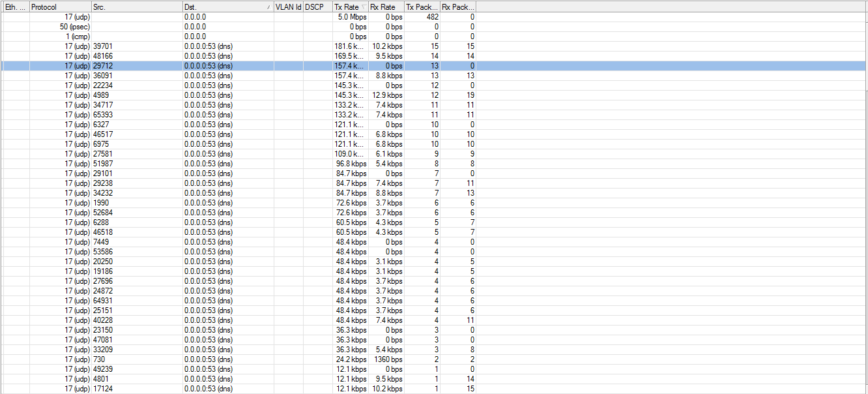The height and width of the screenshot is (394, 868).
Task: Select the row with source port 47081
Action: pos(434,340)
